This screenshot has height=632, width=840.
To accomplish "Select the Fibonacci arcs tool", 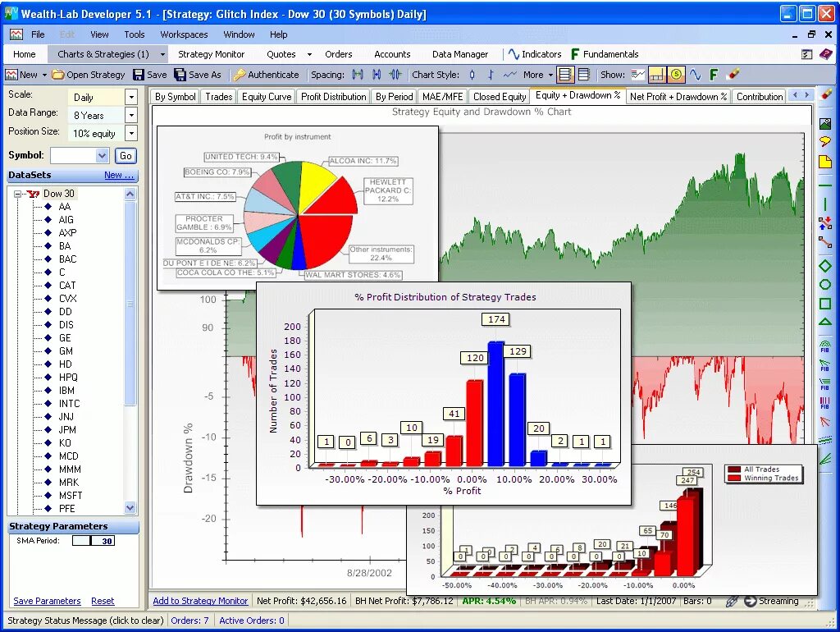I will (x=825, y=346).
